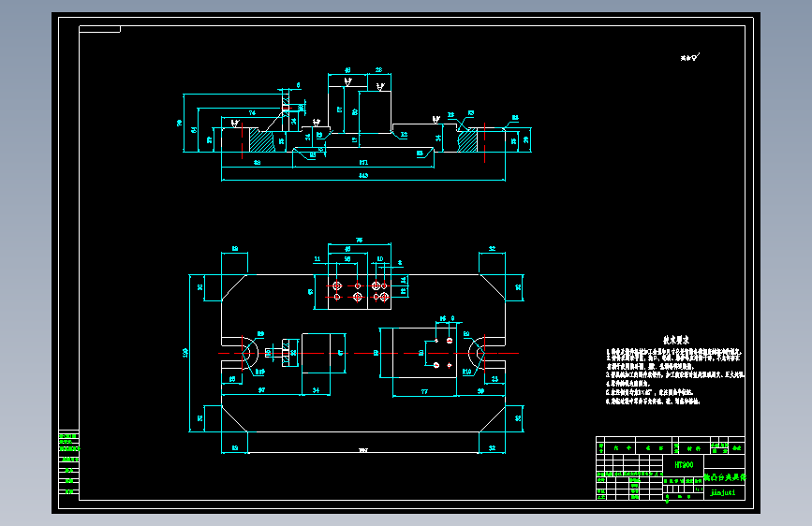Click the R10 radius label in plan view
The width and height of the screenshot is (812, 526).
(x=466, y=372)
